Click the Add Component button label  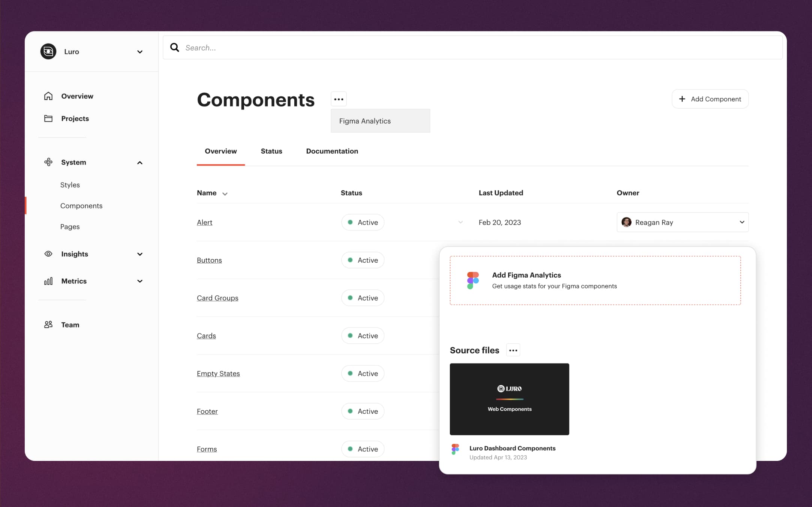pos(716,99)
